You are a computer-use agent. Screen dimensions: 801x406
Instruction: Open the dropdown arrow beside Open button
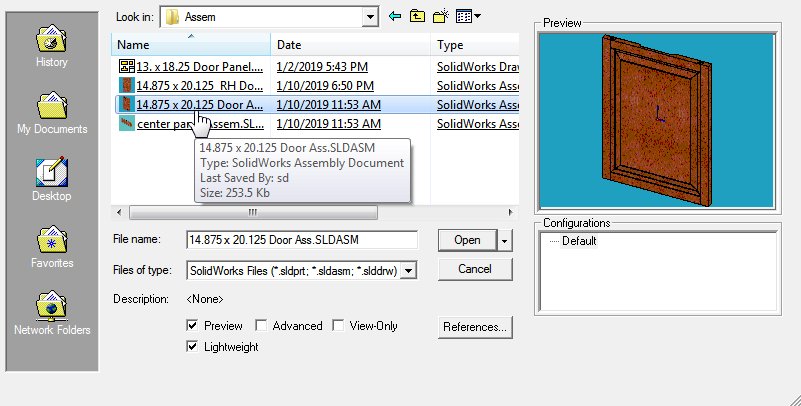point(505,240)
